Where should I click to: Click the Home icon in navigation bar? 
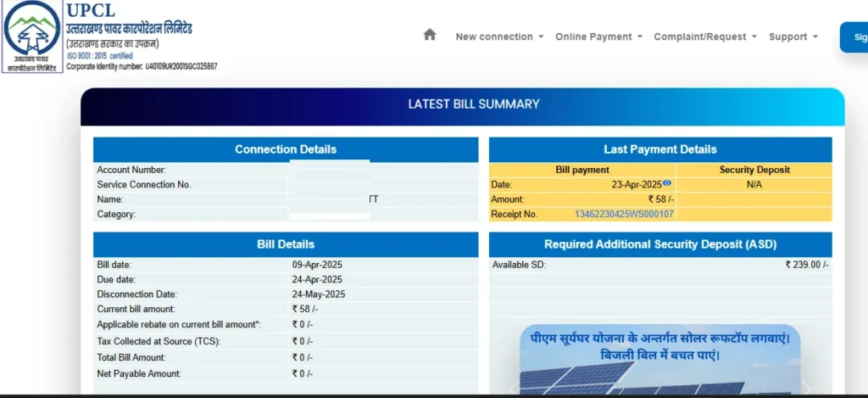coord(430,36)
